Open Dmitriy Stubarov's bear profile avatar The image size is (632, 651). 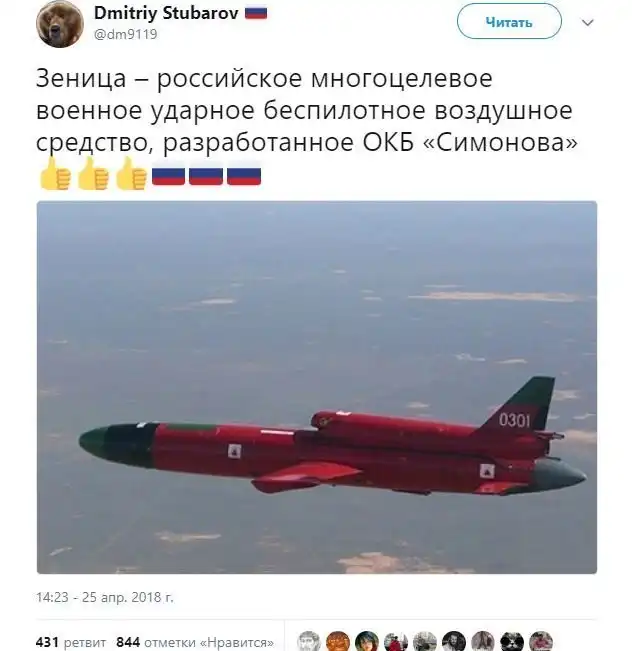tap(60, 24)
